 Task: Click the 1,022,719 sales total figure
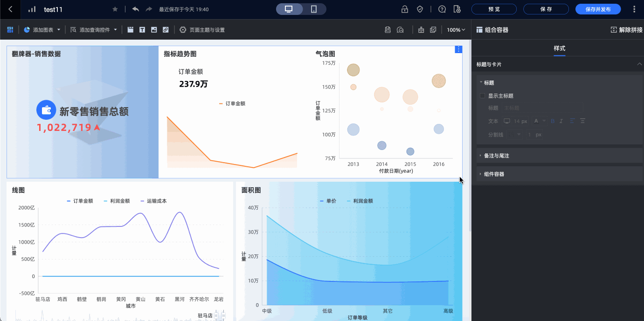(x=64, y=127)
